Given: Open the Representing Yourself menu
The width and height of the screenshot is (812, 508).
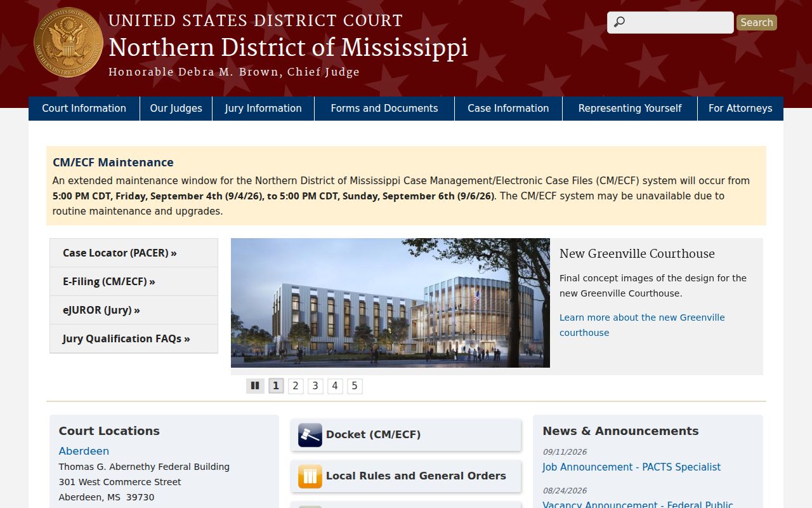Looking at the screenshot, I should [630, 109].
